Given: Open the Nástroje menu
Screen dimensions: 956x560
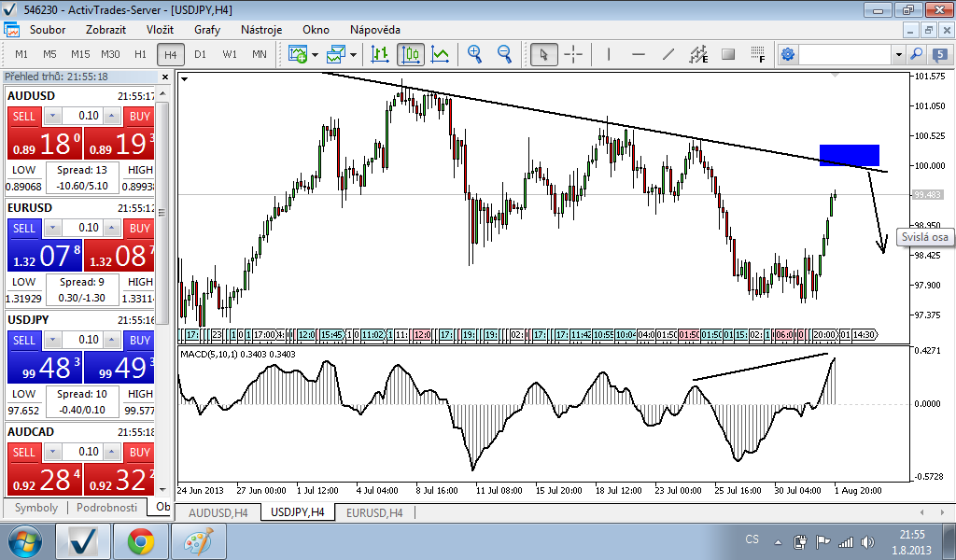Looking at the screenshot, I should point(261,29).
